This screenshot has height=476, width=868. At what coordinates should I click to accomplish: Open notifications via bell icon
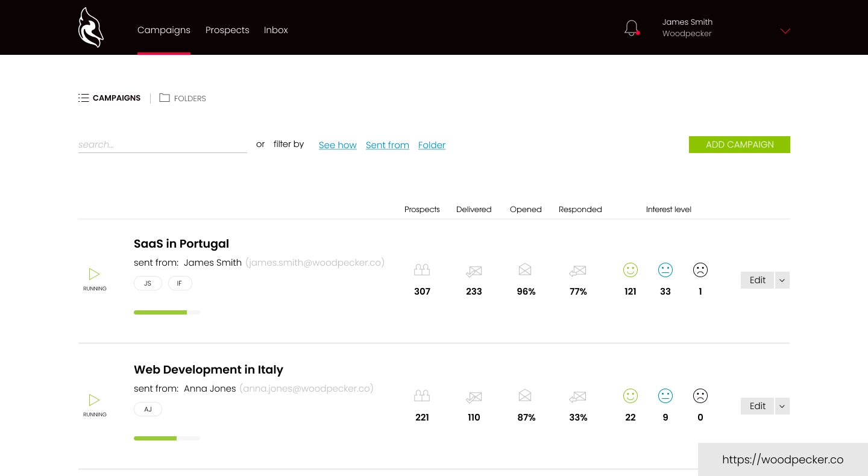click(631, 28)
